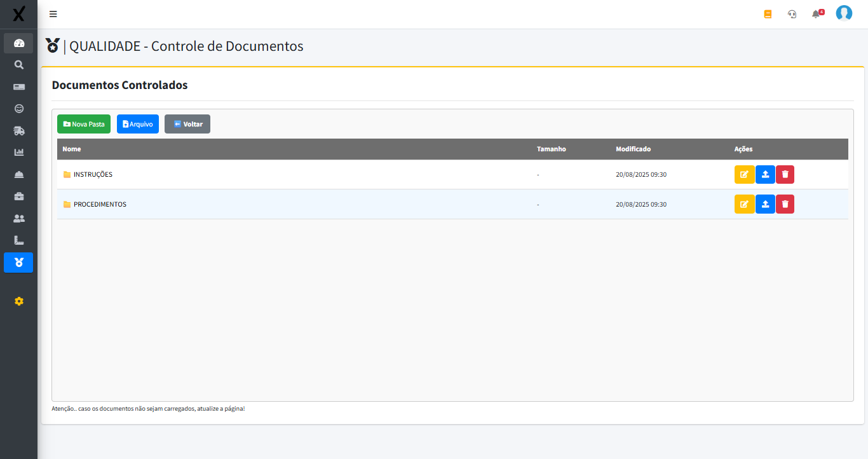Click the blue Arquivo button
This screenshot has width=868, height=459.
pyautogui.click(x=138, y=124)
